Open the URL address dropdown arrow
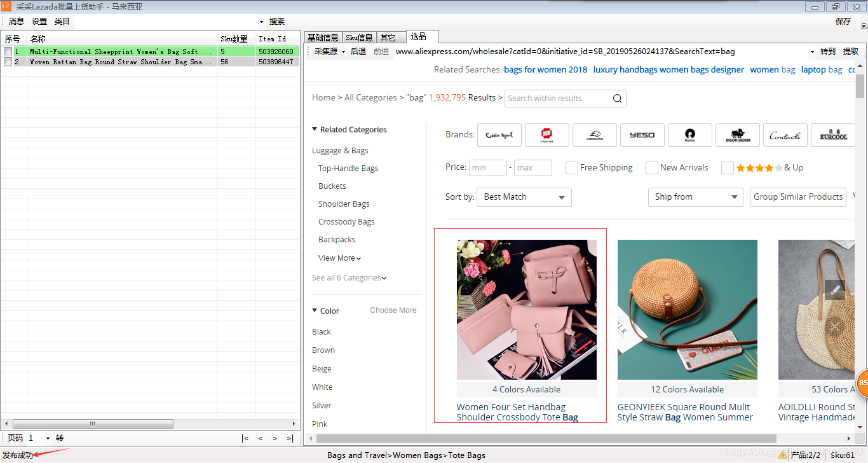868x463 pixels. (x=812, y=52)
